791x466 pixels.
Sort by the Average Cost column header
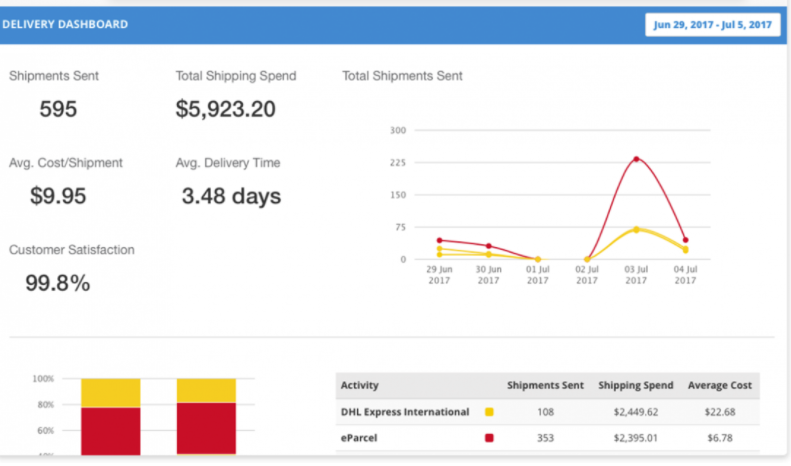coord(720,385)
